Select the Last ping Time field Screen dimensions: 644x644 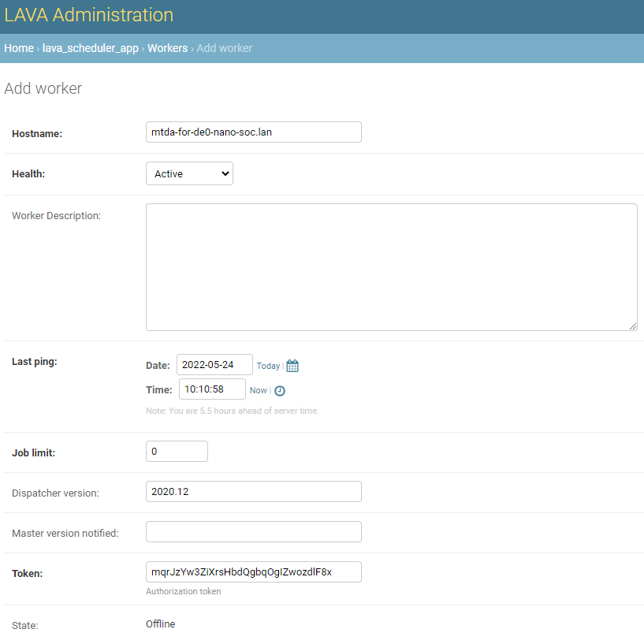tap(212, 389)
